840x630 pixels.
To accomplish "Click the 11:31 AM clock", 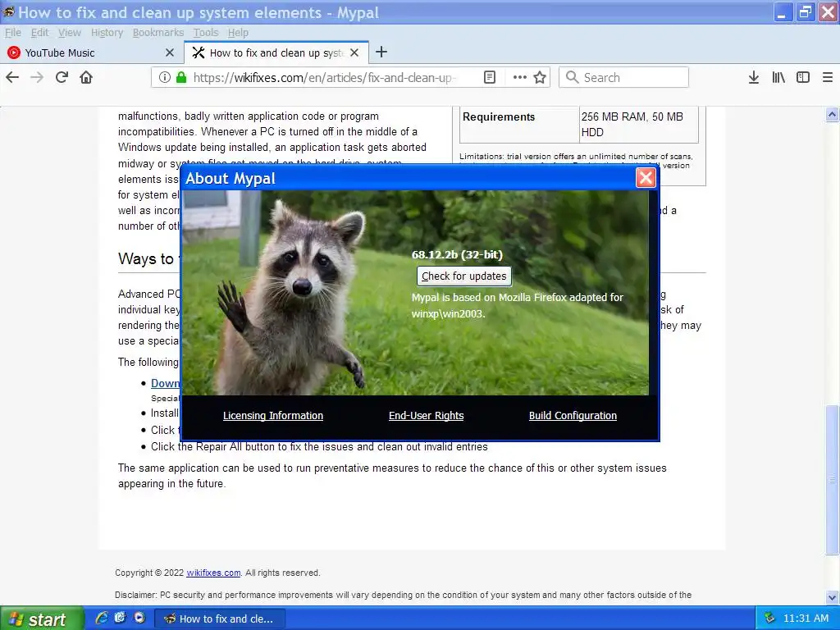I will coord(806,619).
